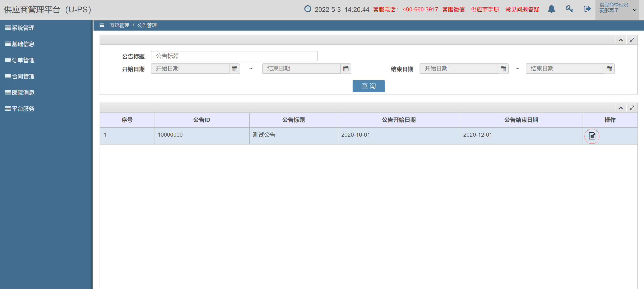644x289 pixels.
Task: Click 公告标题 column header
Action: [293, 120]
